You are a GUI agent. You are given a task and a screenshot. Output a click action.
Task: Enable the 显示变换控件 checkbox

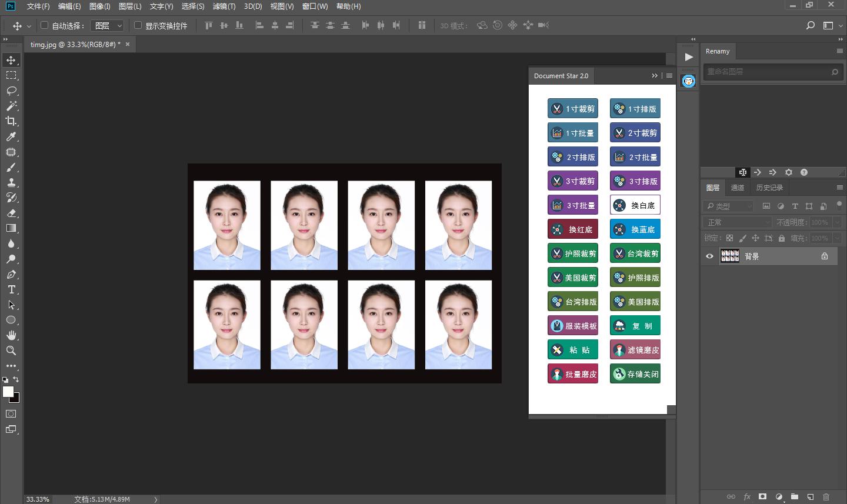tap(138, 25)
